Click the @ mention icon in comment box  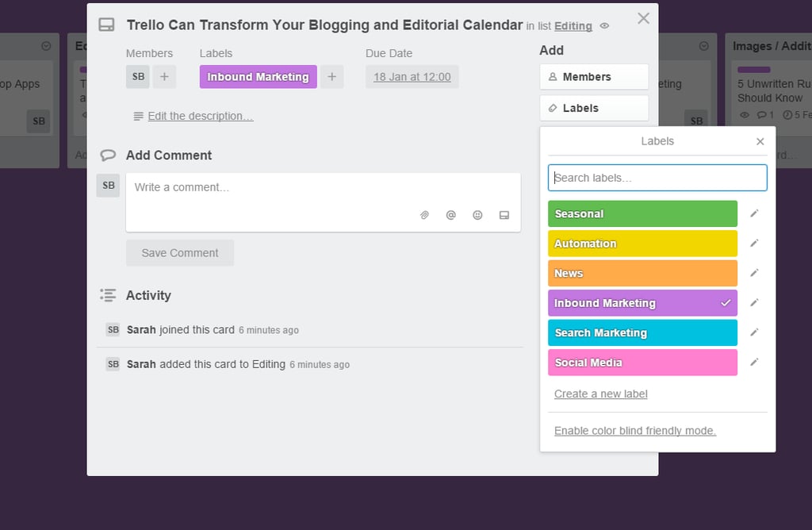click(451, 215)
